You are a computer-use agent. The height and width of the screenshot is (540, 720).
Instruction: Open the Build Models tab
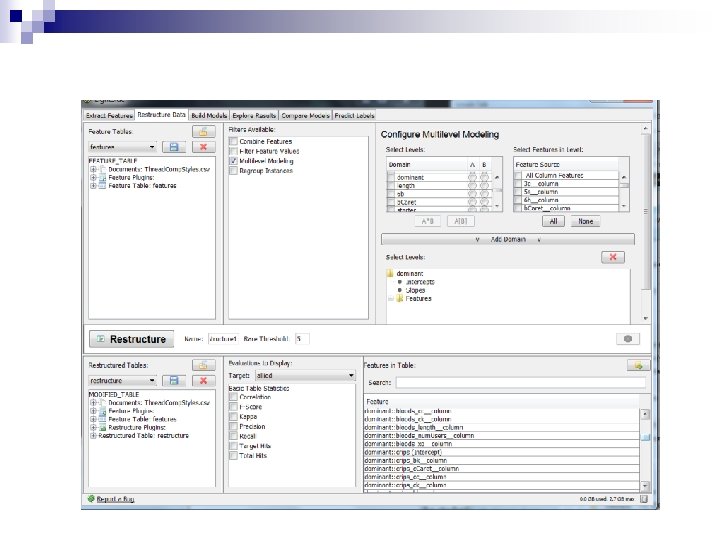coord(209,115)
